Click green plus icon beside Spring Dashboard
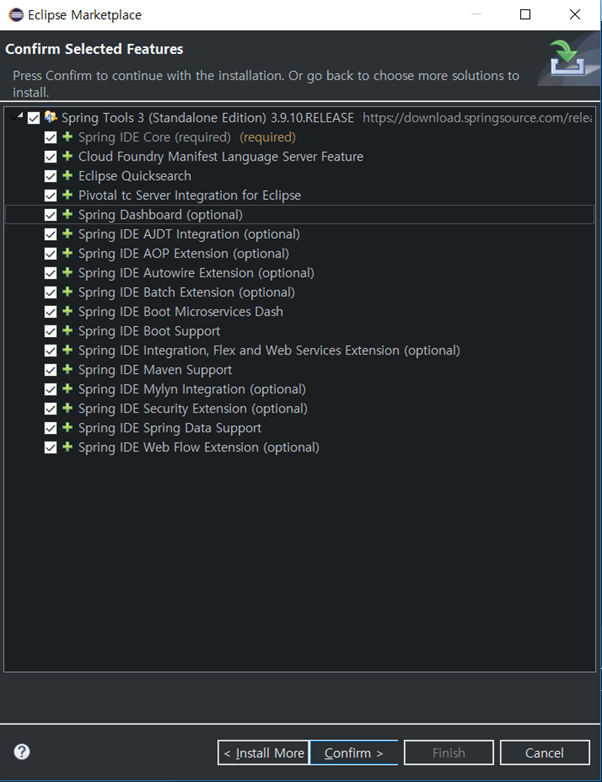Screen dimensions: 602x782 pyautogui.click(x=67, y=214)
